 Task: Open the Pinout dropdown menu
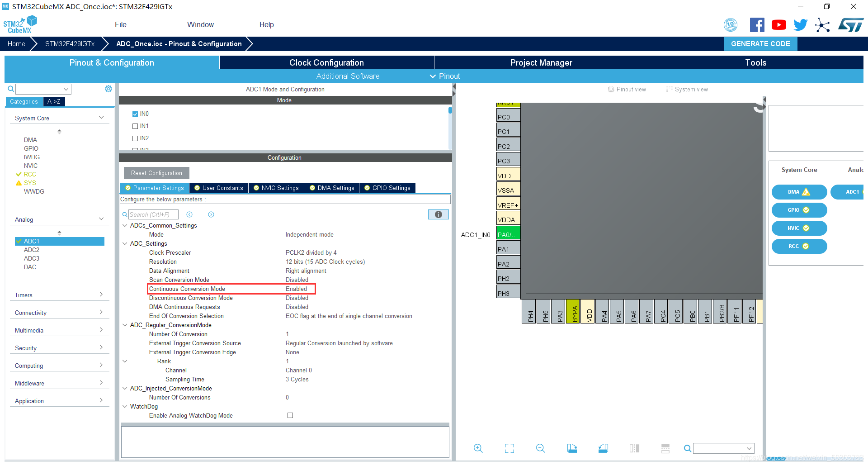(445, 76)
